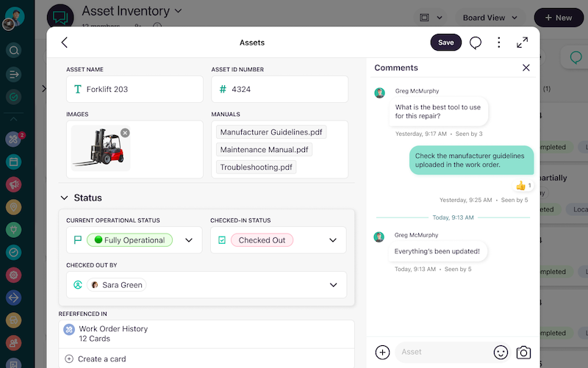Click the emoji smiley icon in comment box
Screen dimensions: 588x368
pos(501,352)
